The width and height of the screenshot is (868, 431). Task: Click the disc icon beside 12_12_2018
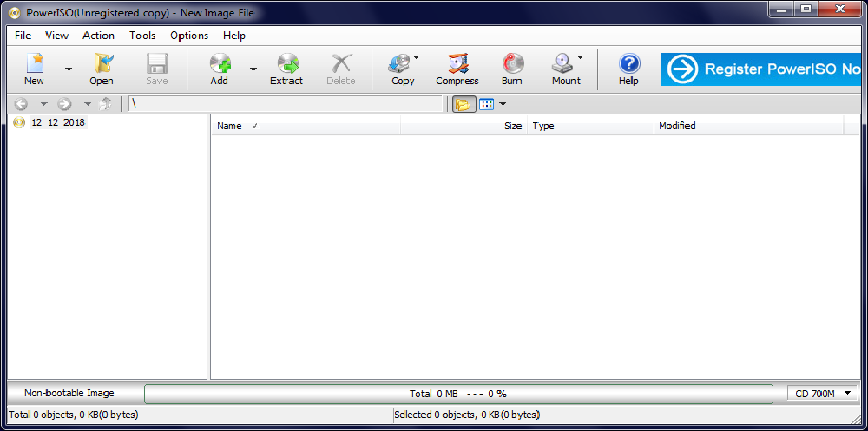point(19,122)
